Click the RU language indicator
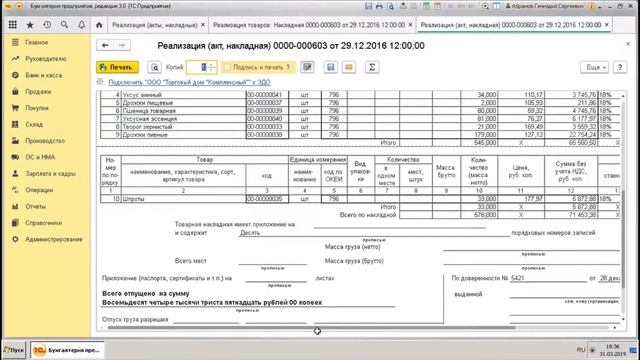 click(581, 350)
